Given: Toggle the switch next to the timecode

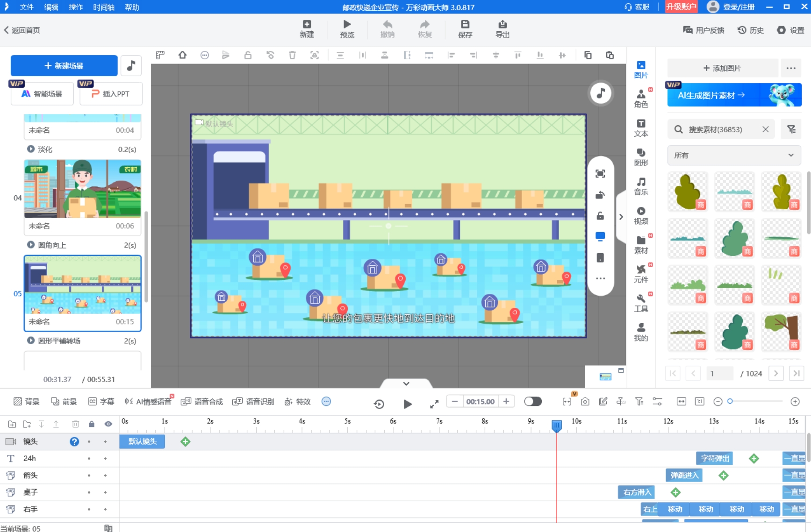Looking at the screenshot, I should (532, 402).
